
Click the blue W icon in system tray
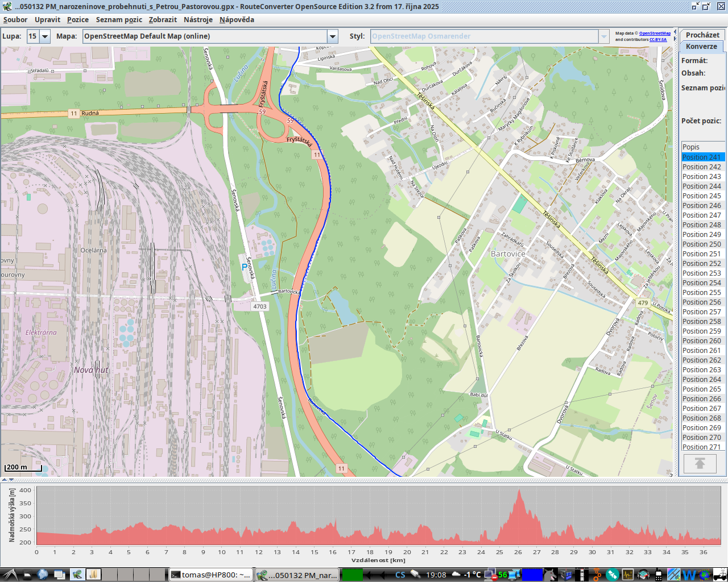(689, 575)
